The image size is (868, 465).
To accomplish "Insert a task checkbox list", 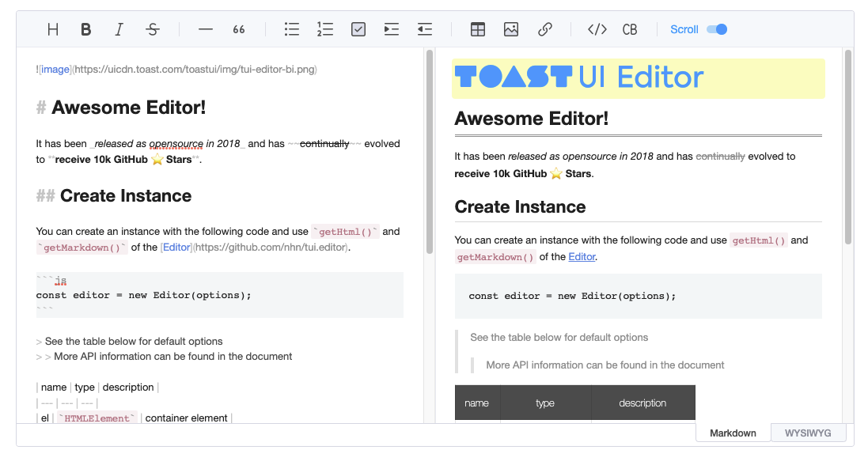I will 358,29.
